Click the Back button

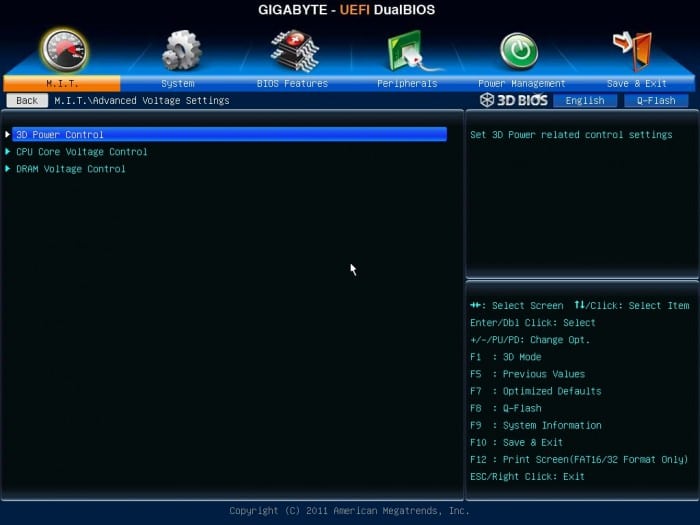[x=27, y=100]
